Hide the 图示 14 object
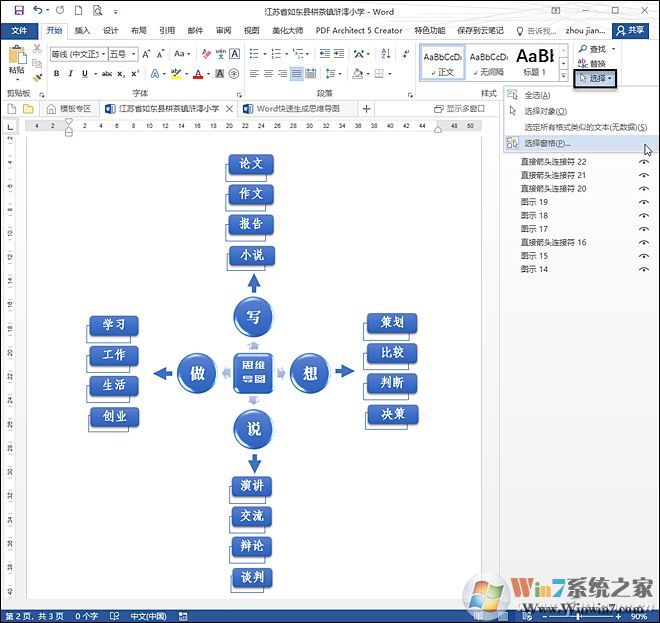This screenshot has width=660, height=623. [644, 269]
